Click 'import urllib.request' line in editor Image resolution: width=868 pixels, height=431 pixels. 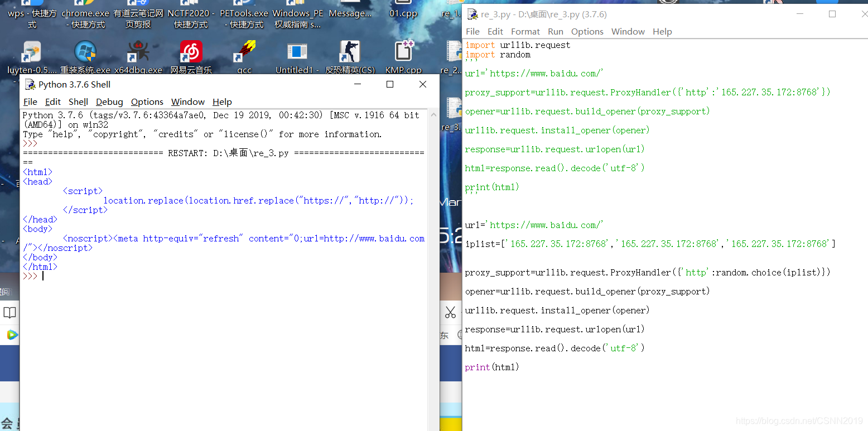518,45
